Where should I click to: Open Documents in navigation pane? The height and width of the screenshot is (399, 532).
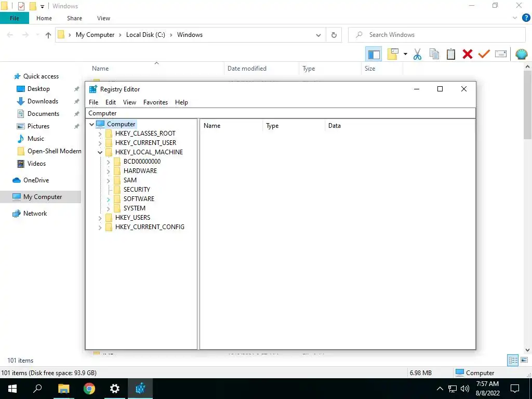coord(43,114)
